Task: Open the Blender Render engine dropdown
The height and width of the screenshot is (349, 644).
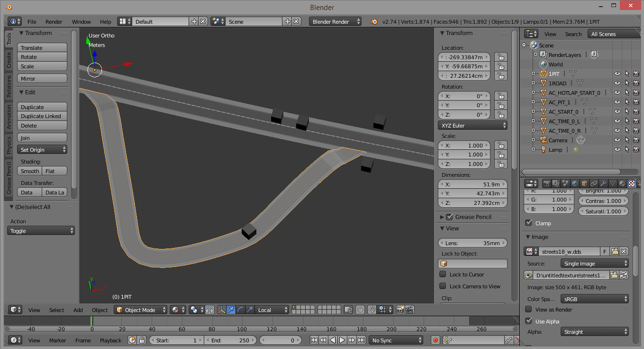Action: click(x=335, y=21)
